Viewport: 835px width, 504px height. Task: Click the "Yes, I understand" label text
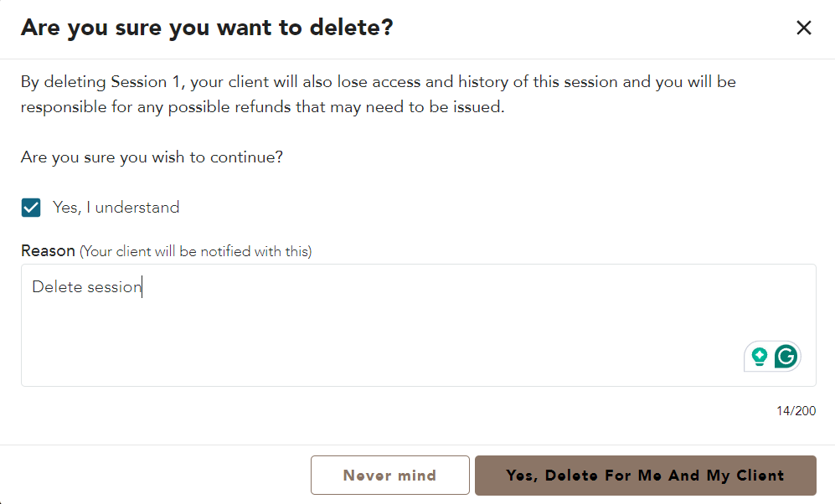point(116,208)
